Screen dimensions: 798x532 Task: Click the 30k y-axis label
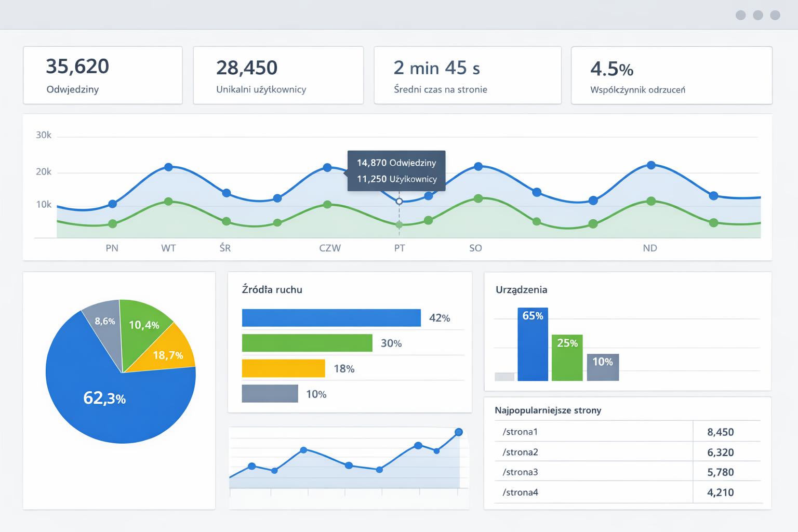point(44,135)
